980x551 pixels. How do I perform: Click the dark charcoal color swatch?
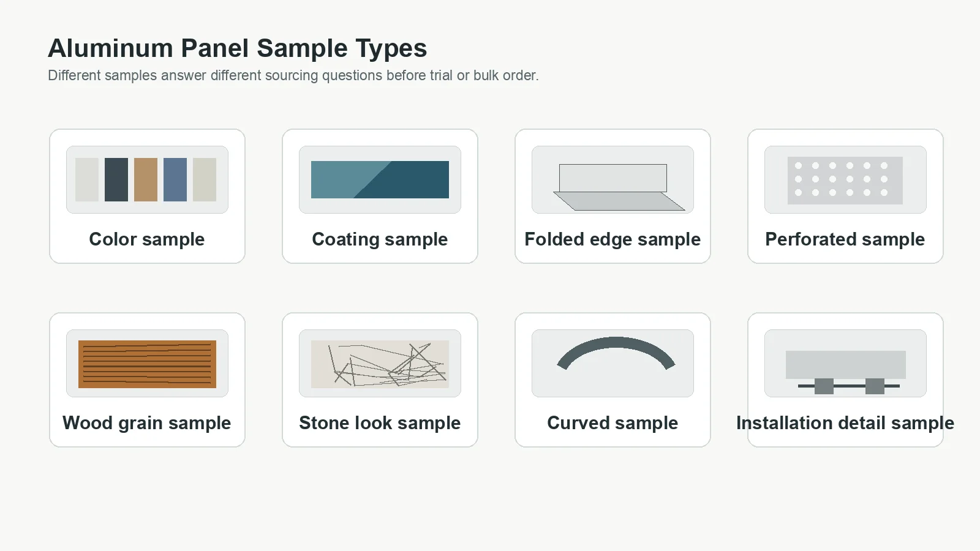[116, 179]
